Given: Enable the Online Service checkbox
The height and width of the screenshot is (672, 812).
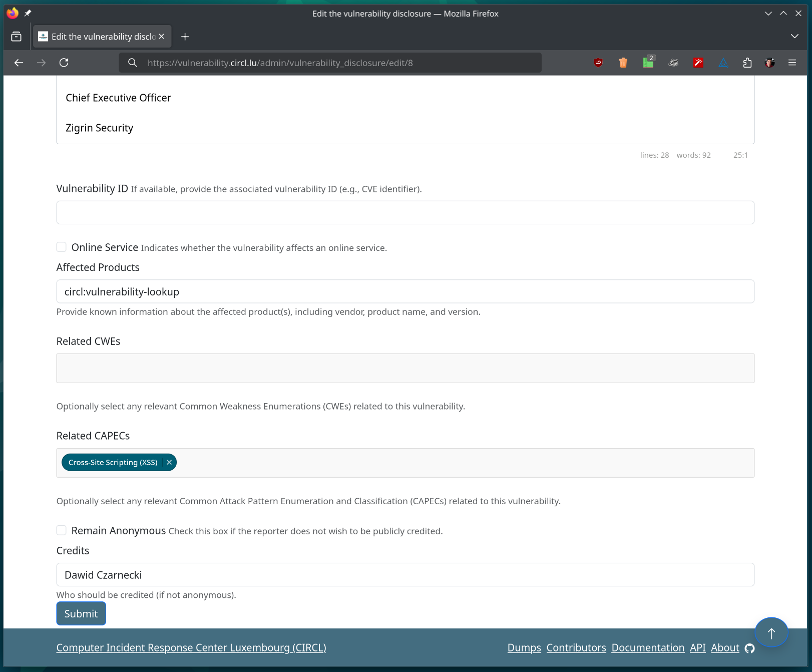Looking at the screenshot, I should pyautogui.click(x=62, y=247).
